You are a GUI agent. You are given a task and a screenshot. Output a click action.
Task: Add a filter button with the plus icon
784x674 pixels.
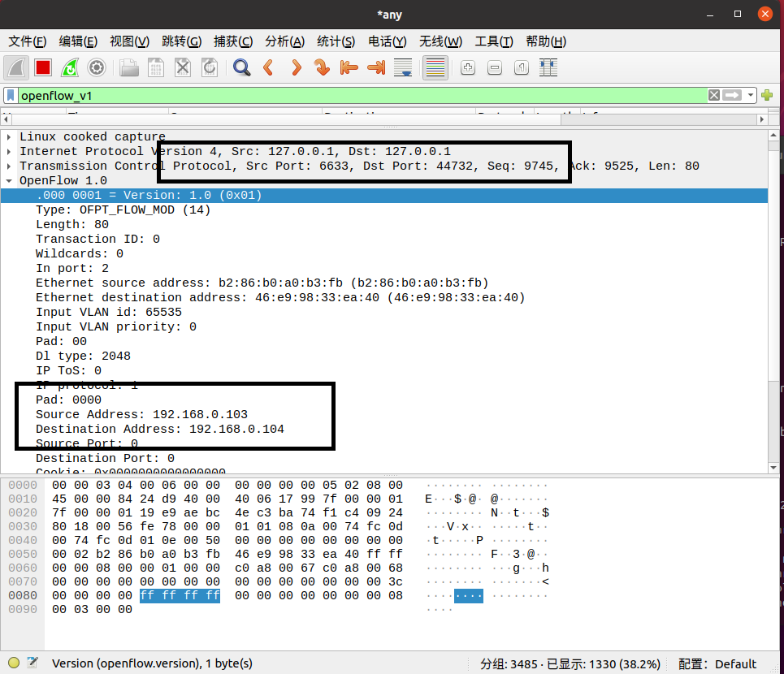point(767,95)
